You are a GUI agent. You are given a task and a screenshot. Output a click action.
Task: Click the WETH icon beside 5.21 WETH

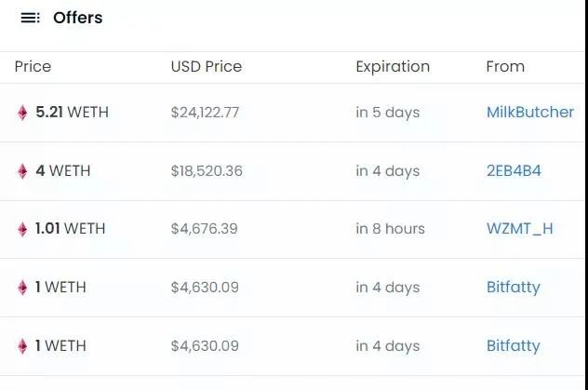pos(22,113)
